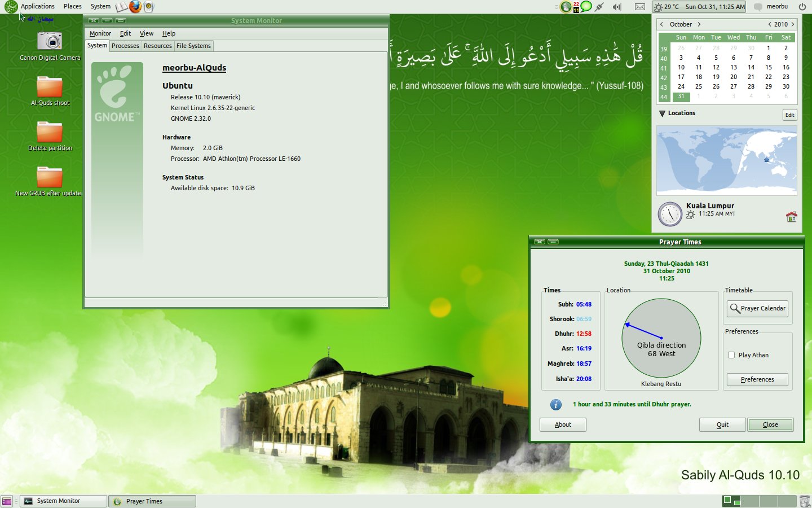The width and height of the screenshot is (812, 508).
Task: Click the back arrow beside 2010
Action: 769,24
